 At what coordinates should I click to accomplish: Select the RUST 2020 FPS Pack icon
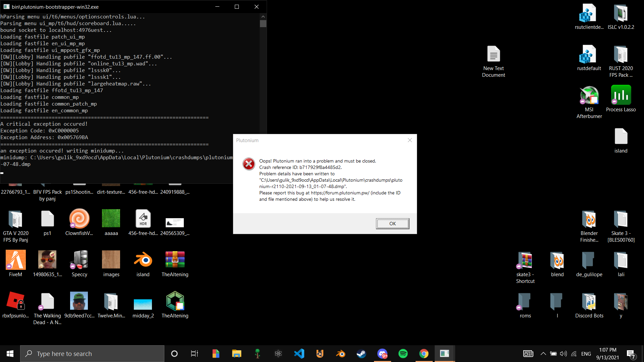pyautogui.click(x=621, y=61)
